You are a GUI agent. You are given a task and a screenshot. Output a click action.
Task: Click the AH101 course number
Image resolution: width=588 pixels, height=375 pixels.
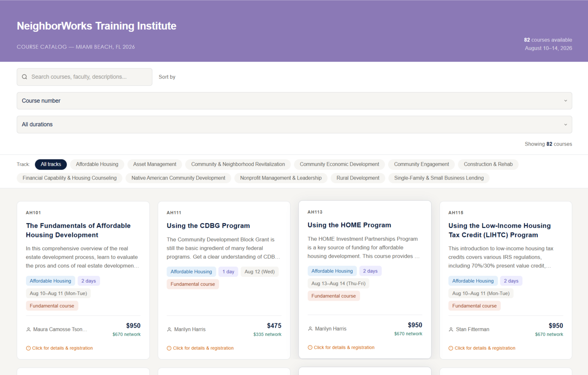click(33, 213)
